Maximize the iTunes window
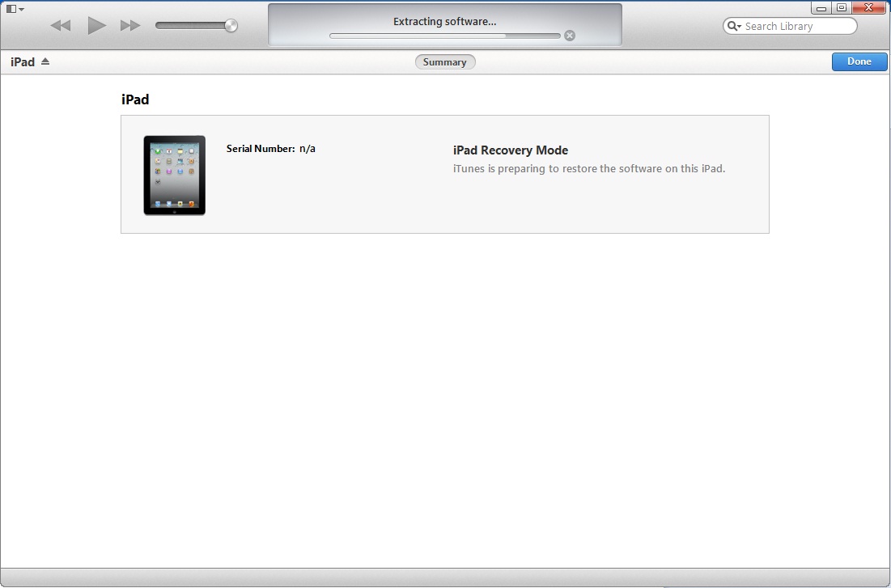This screenshot has width=891, height=588. tap(842, 8)
